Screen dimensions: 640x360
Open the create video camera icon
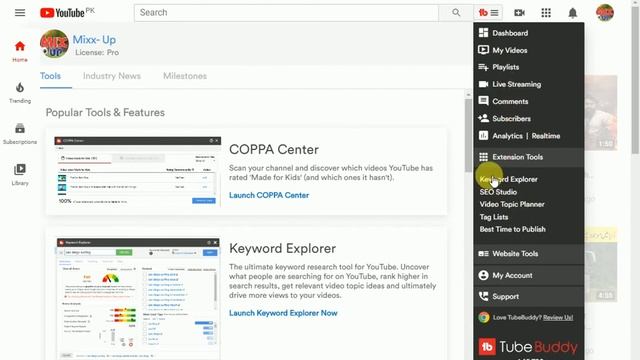(519, 13)
